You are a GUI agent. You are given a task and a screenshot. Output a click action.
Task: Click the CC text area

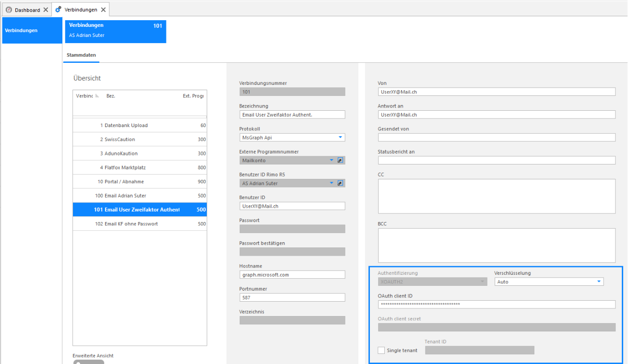pyautogui.click(x=497, y=196)
